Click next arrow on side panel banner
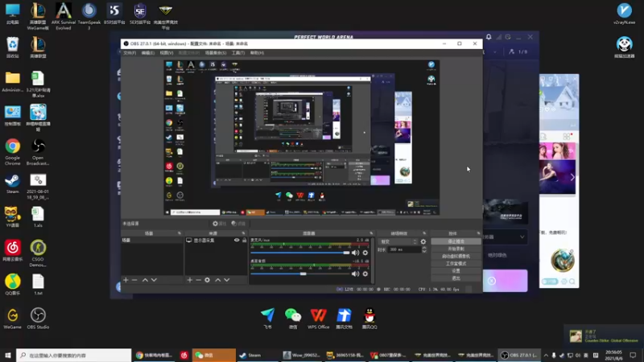This screenshot has width=644, height=362. 572,177
